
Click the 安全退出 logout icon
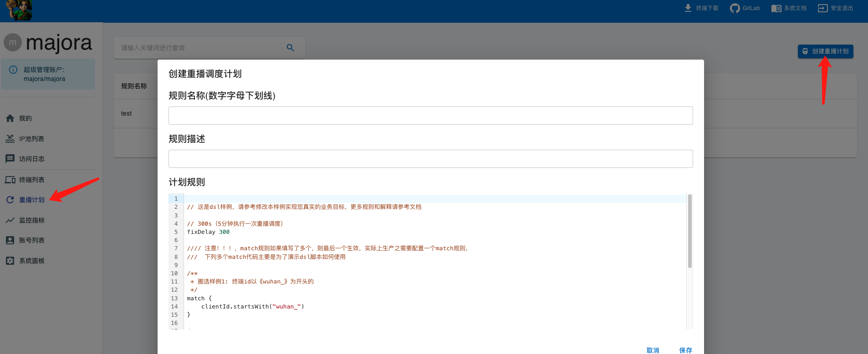[822, 8]
